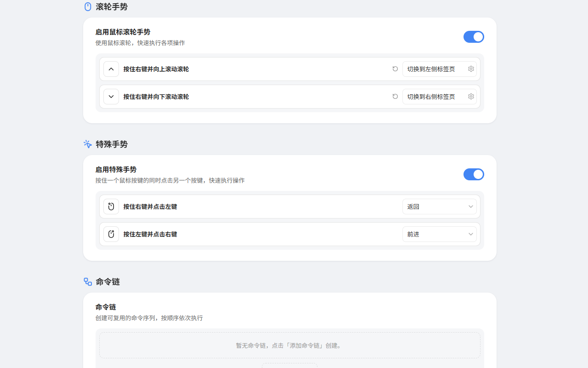Click mouse icon for 按住右键并点击左键
This screenshot has height=368, width=588.
pyautogui.click(x=111, y=207)
